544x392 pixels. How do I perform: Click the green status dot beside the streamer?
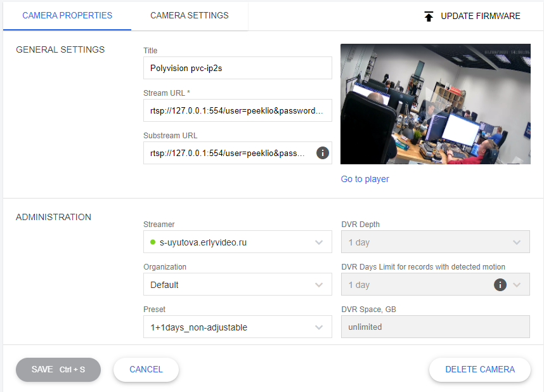pyautogui.click(x=152, y=242)
